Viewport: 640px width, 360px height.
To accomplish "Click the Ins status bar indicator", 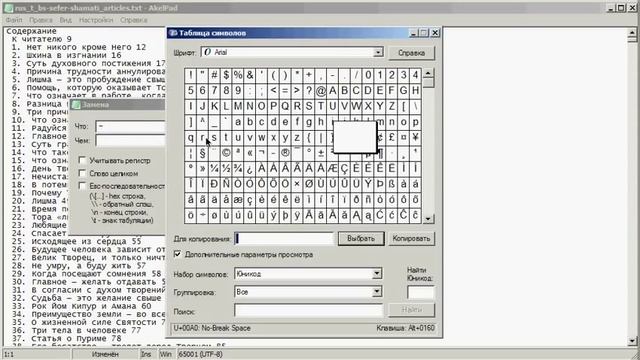I will 146,354.
